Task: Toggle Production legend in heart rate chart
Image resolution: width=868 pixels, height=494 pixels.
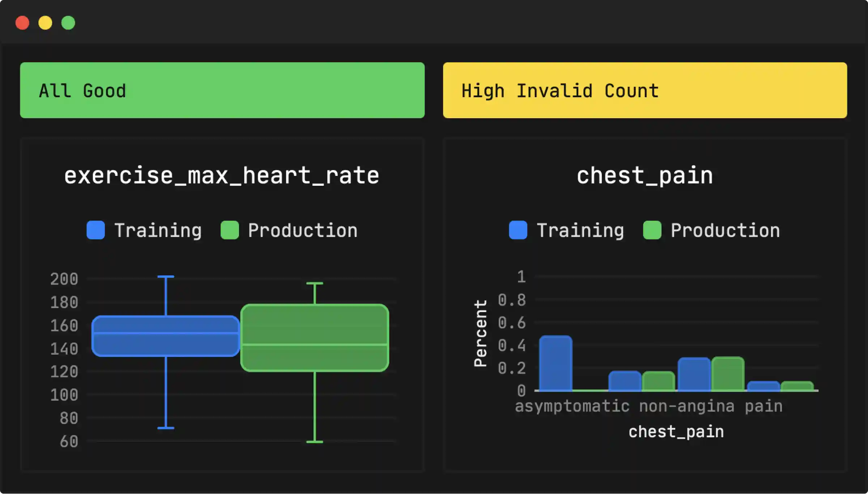Action: pyautogui.click(x=302, y=230)
